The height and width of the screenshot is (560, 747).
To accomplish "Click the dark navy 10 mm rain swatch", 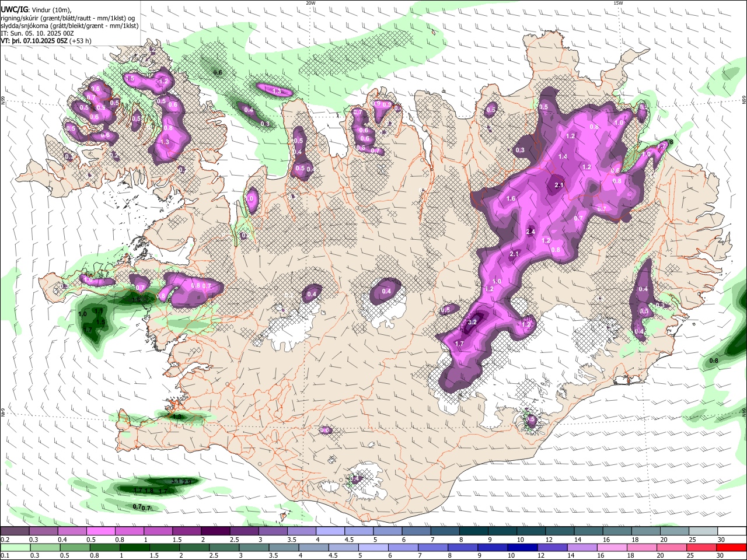I will pos(521,547).
